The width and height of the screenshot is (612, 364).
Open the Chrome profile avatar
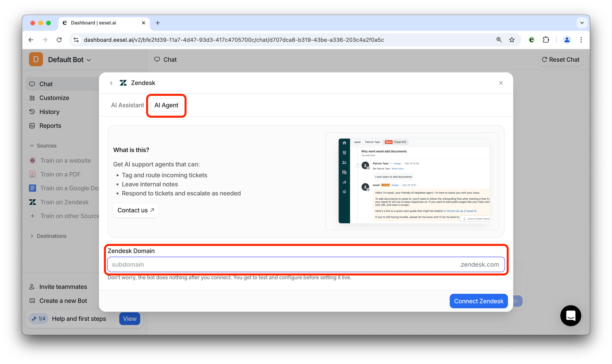(x=567, y=40)
